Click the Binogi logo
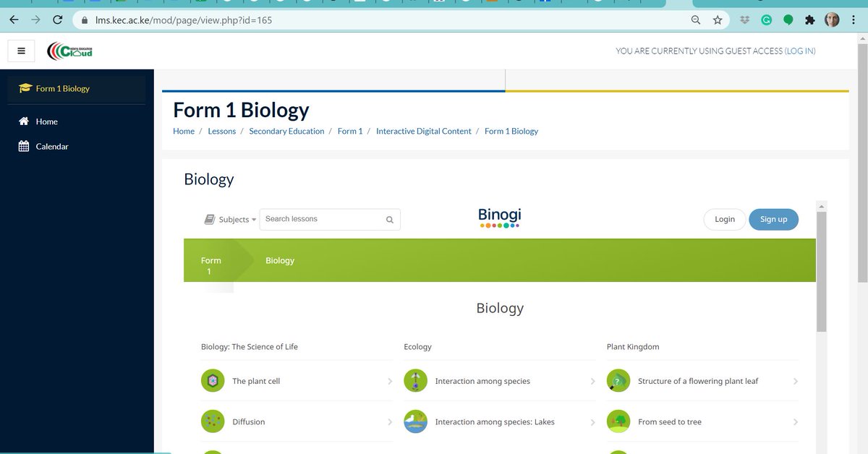 click(499, 215)
